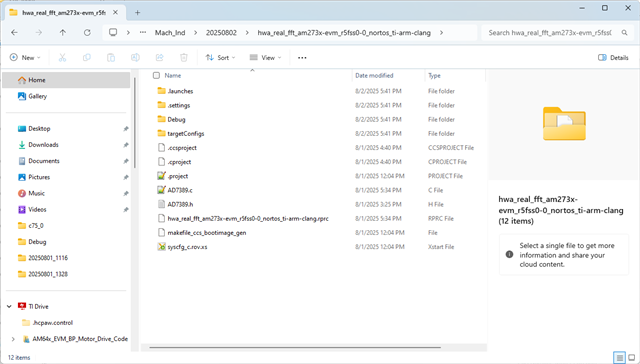Go up one folder level
640x364 pixels.
62,33
